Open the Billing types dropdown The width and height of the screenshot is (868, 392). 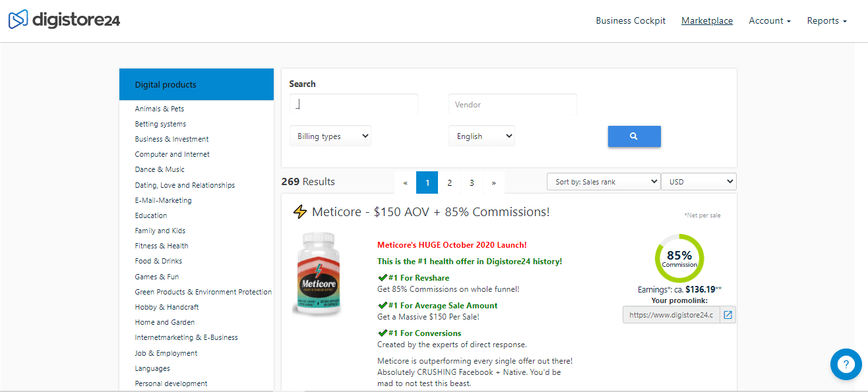pyautogui.click(x=330, y=136)
